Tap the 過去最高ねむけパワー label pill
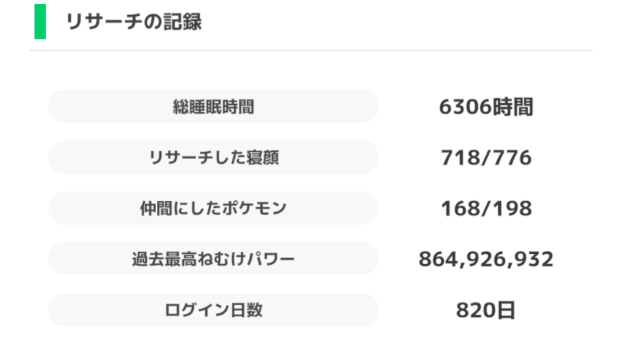 tap(213, 259)
